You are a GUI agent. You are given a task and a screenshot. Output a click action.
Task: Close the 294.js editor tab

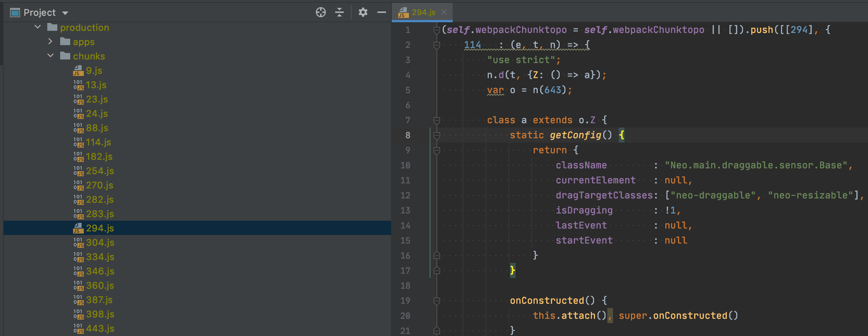click(444, 13)
